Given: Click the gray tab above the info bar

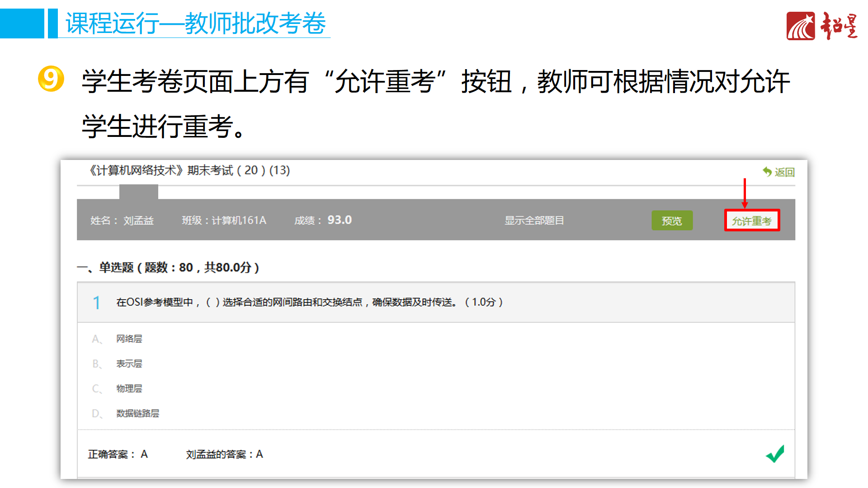Looking at the screenshot, I should click(138, 192).
